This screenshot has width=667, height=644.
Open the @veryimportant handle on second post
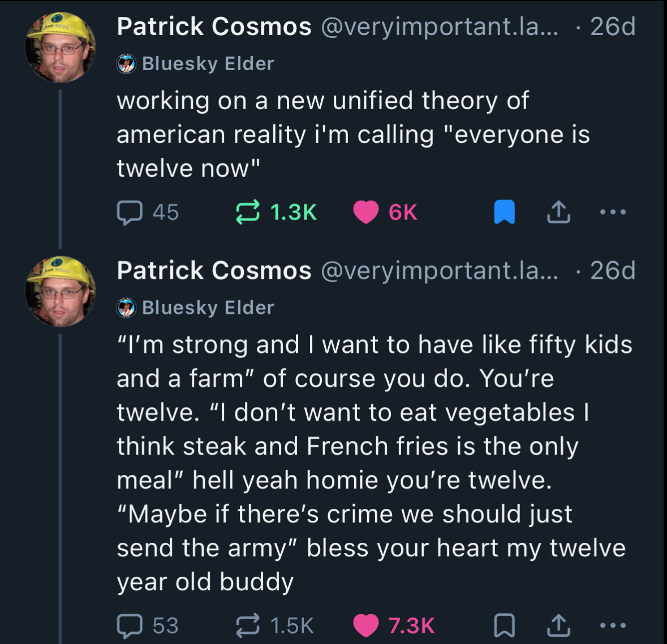pos(439,270)
